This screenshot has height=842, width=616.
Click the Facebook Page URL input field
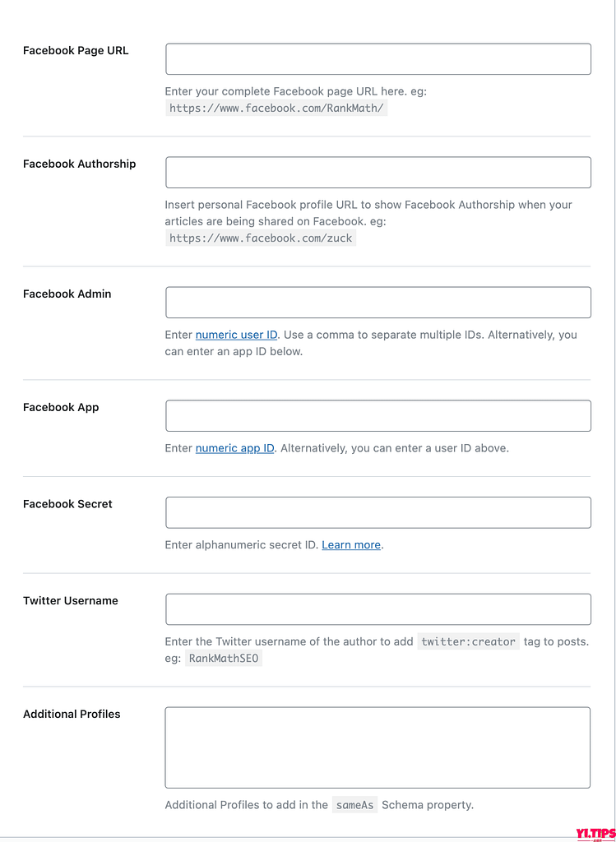(x=378, y=59)
